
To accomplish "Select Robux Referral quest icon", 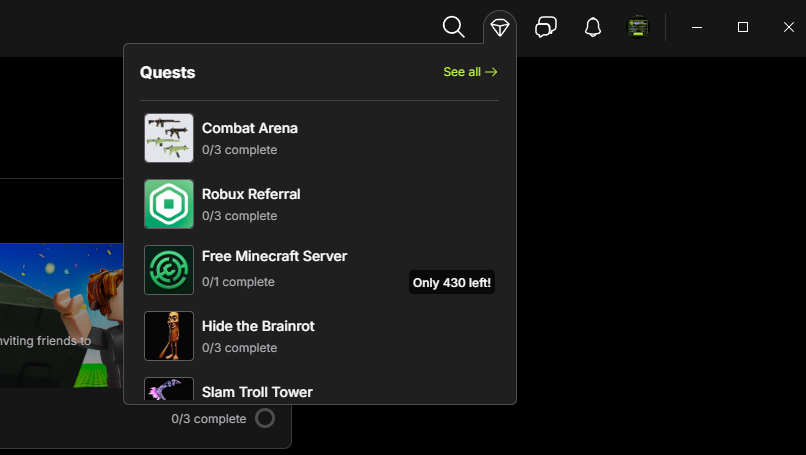I will point(169,204).
